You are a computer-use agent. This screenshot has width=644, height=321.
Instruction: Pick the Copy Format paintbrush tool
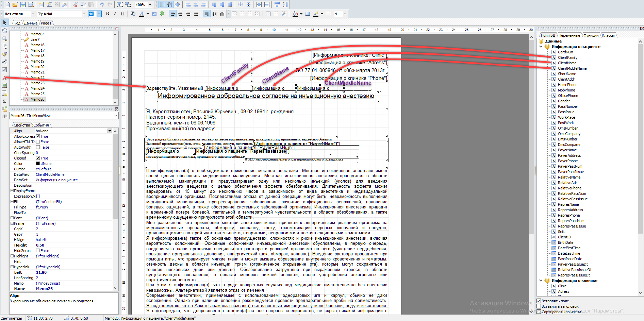pyautogui.click(x=4, y=54)
